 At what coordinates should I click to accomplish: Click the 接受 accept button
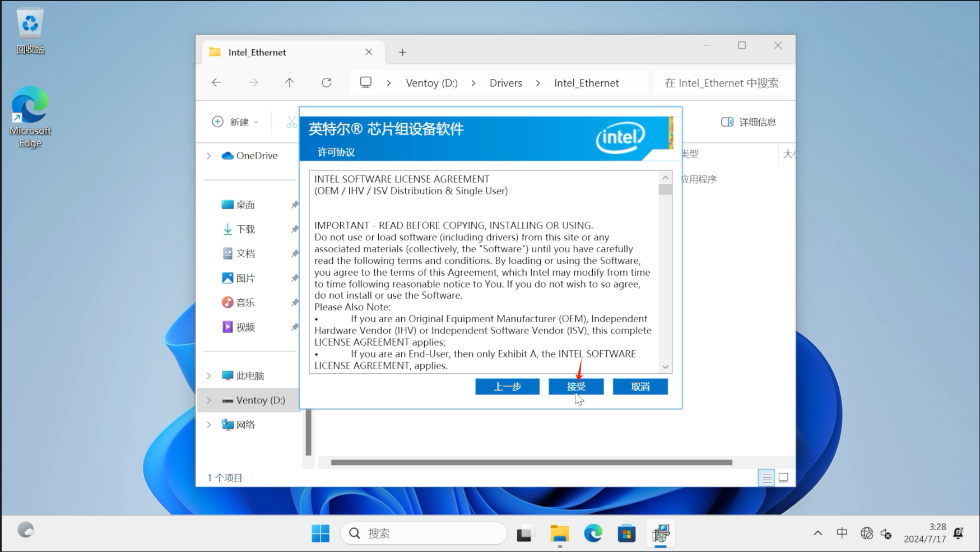coord(576,387)
